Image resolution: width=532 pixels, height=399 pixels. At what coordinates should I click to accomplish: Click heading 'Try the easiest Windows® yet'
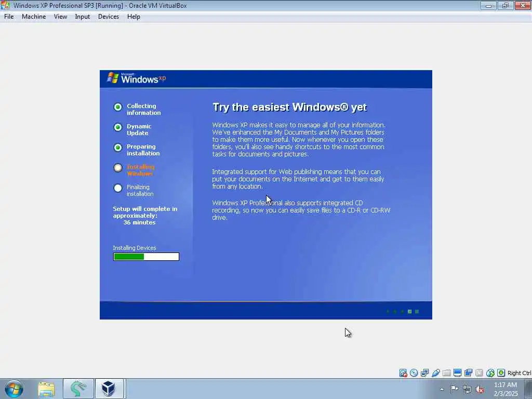pyautogui.click(x=289, y=107)
